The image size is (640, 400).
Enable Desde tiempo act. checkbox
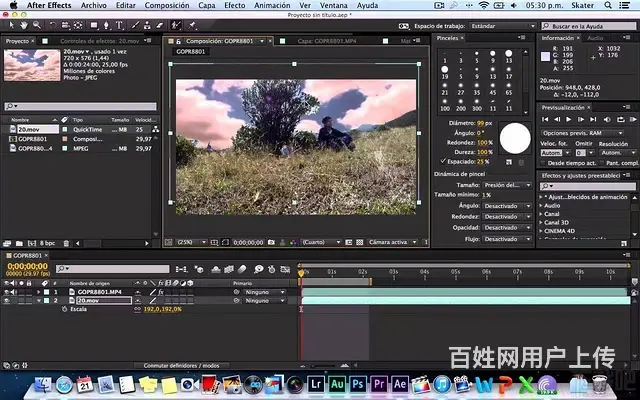pos(543,163)
